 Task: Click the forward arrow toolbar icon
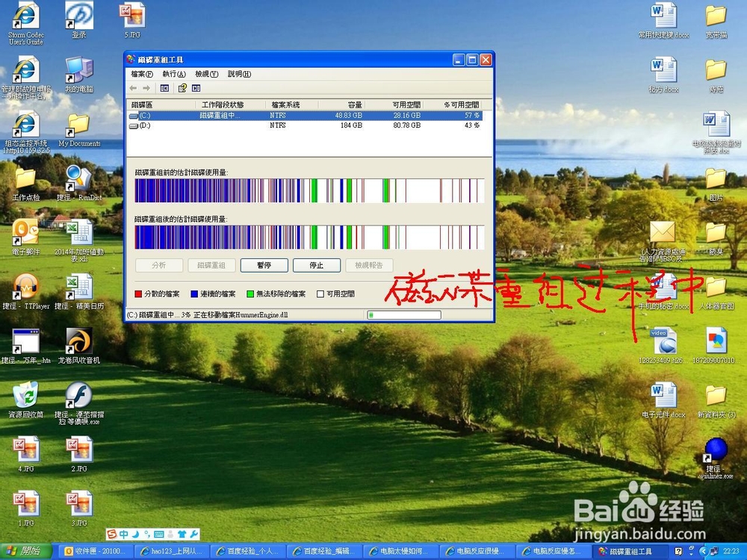(146, 89)
